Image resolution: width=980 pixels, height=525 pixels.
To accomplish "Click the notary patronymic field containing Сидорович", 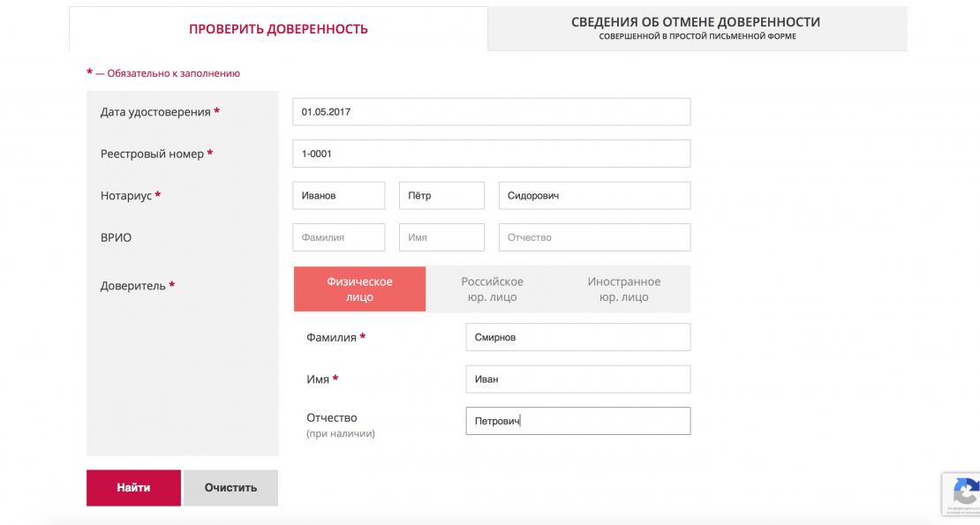I will tap(594, 195).
